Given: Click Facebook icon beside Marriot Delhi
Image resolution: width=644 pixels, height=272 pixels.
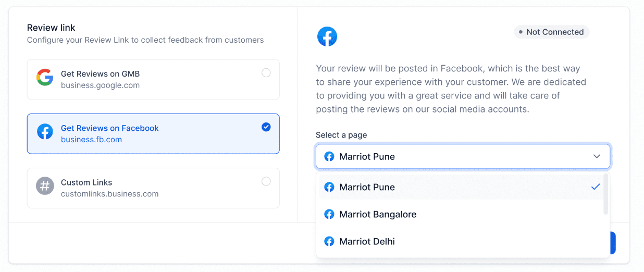Looking at the screenshot, I should point(329,241).
